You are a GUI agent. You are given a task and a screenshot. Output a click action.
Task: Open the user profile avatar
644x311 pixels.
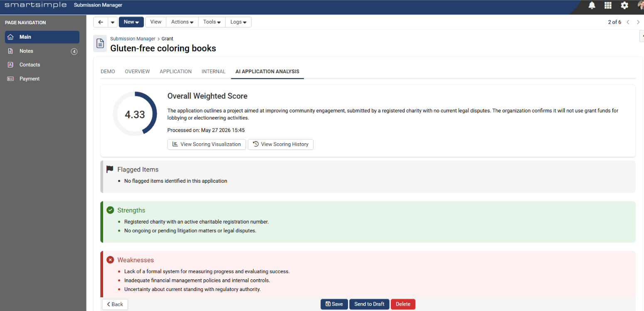(641, 5)
